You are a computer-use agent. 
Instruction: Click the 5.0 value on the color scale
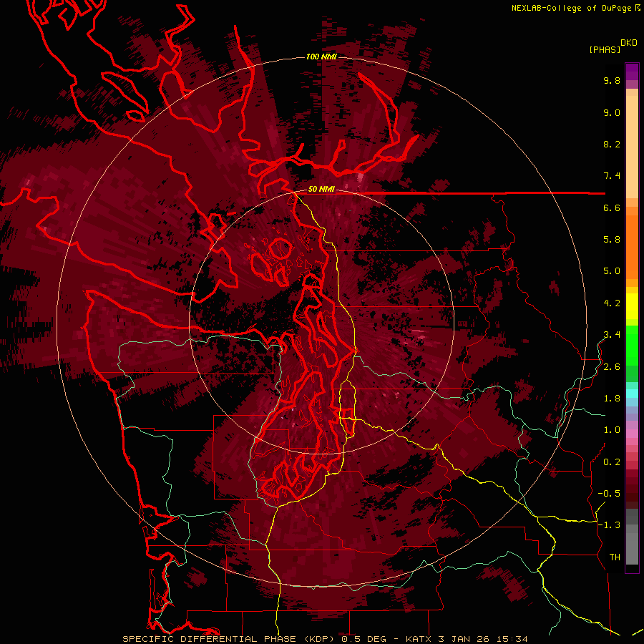pos(612,271)
